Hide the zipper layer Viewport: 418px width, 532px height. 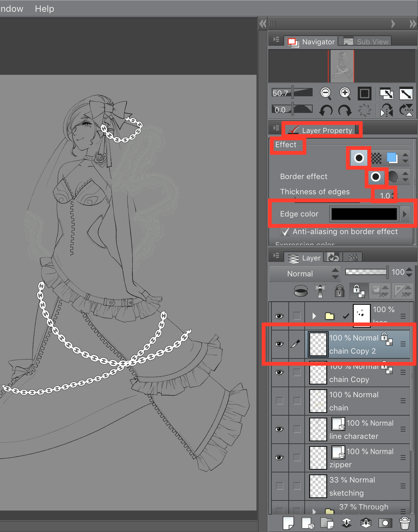(x=279, y=458)
